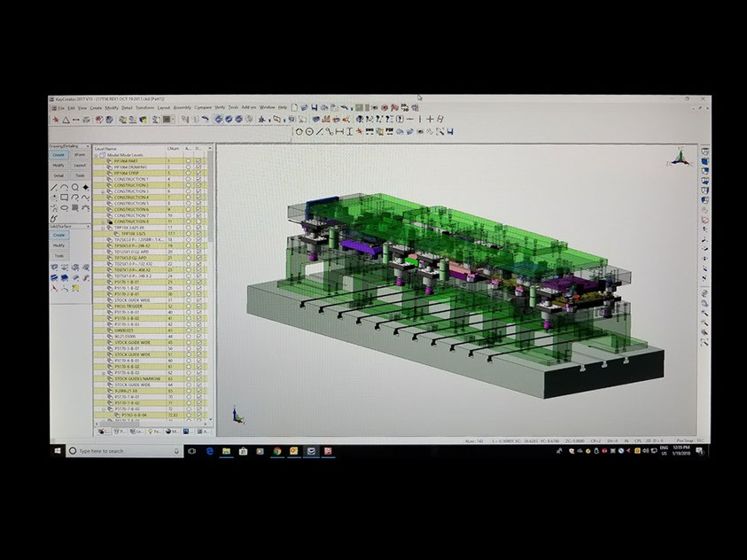Toggle display checkbox for PP1064 PART level
Screen dimensions: 747x560
click(199, 161)
